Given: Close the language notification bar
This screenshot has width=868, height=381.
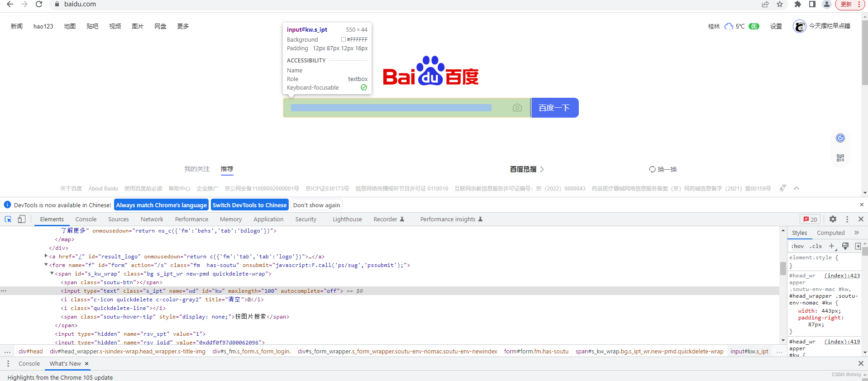Looking at the screenshot, I should pyautogui.click(x=862, y=205).
